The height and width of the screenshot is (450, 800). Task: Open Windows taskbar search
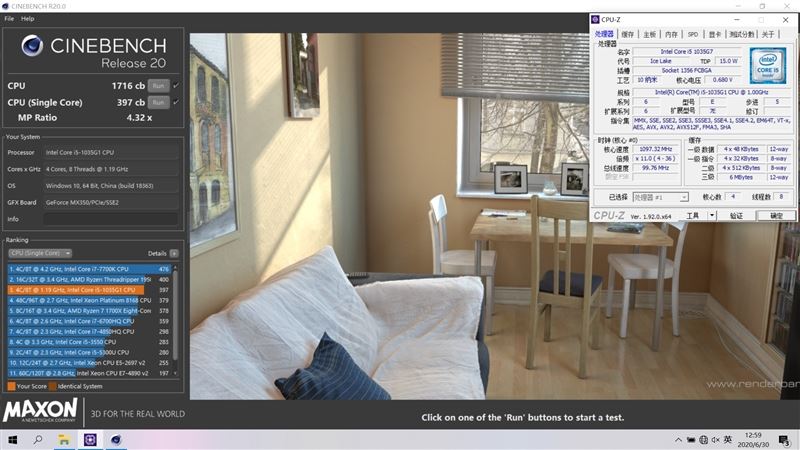[x=38, y=440]
